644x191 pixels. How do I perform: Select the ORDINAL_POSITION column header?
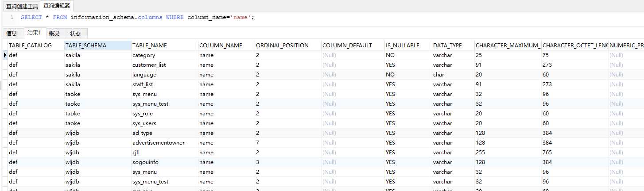tap(282, 45)
